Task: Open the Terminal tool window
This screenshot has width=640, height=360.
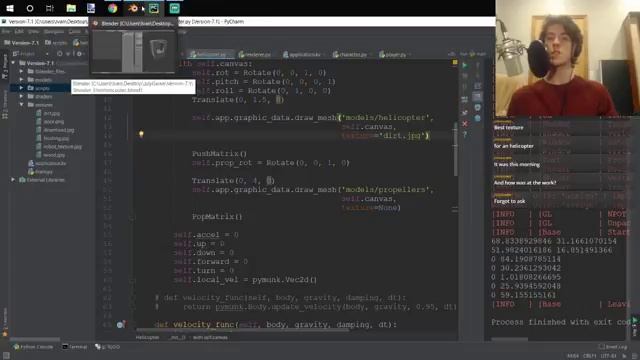Action: [75, 347]
